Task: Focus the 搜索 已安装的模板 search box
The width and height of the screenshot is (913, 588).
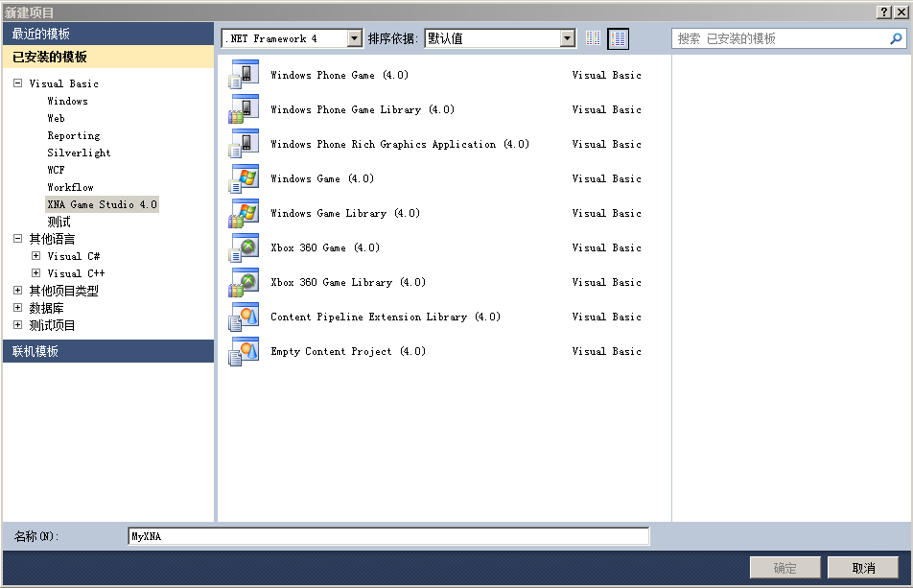Action: (781, 38)
